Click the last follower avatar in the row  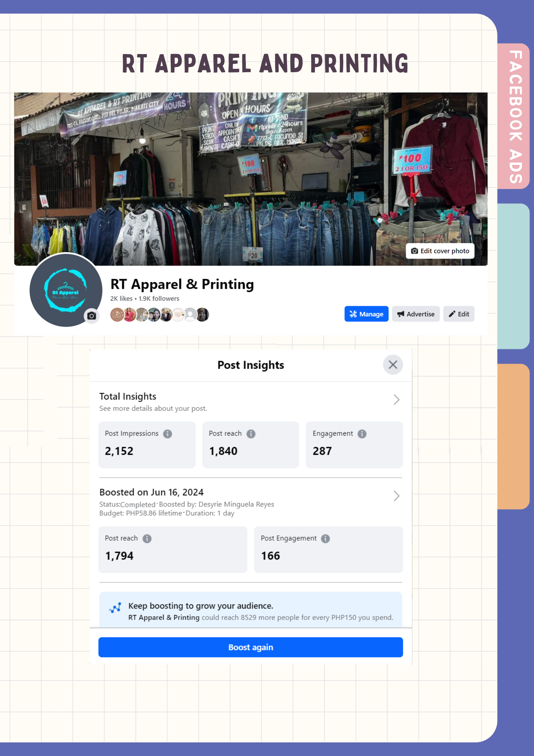pos(202,314)
